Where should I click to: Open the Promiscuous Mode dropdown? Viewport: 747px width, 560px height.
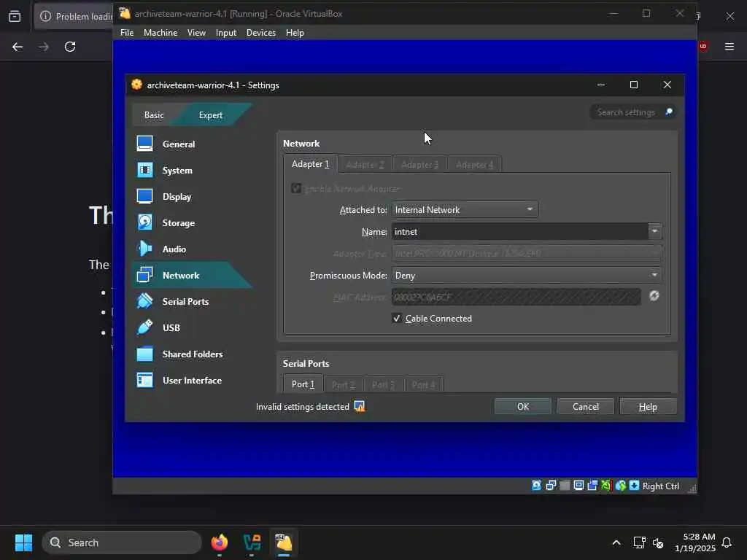527,275
